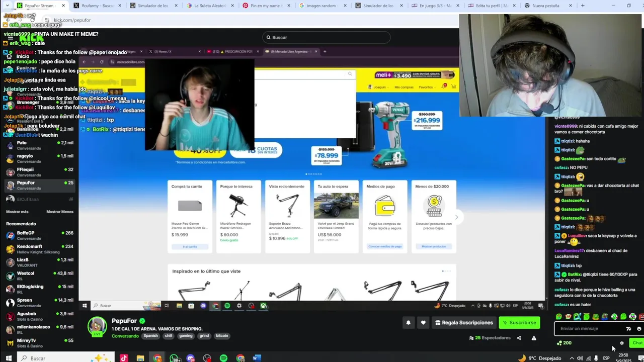Report stream using warning triangle icon
The height and width of the screenshot is (362, 644).
click(x=534, y=338)
